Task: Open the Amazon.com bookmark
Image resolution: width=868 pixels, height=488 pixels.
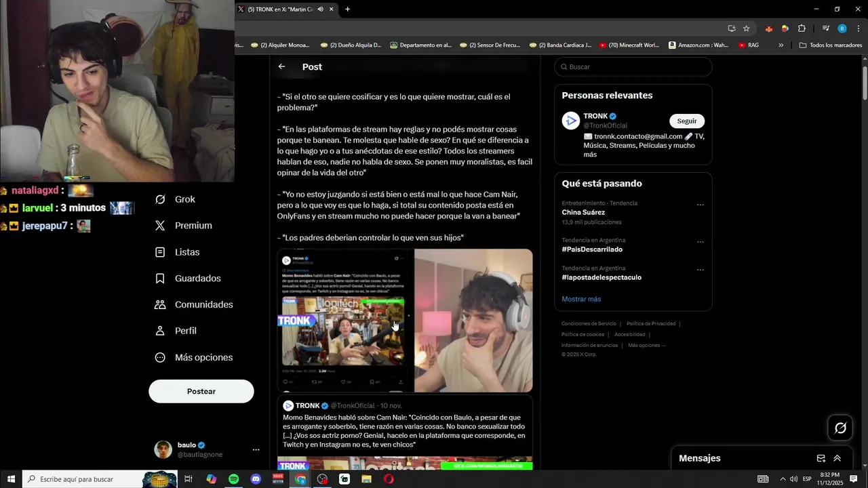Action: pos(699,45)
